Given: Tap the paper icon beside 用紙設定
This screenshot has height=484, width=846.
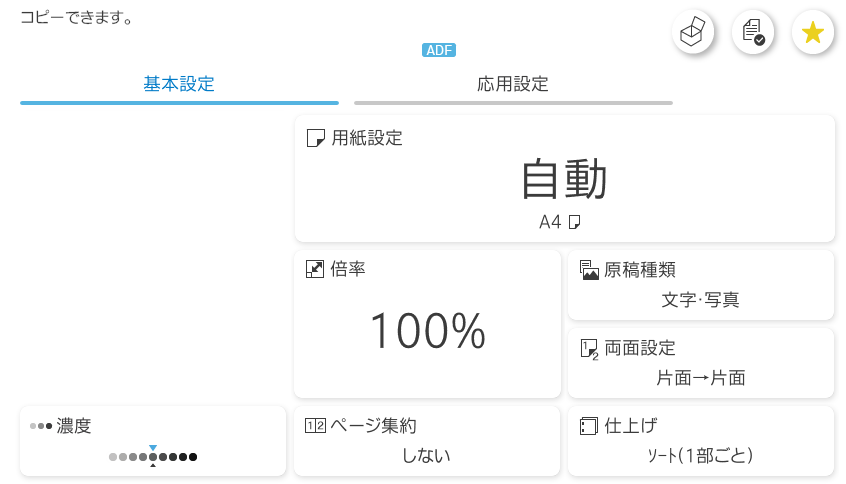Looking at the screenshot, I should pyautogui.click(x=316, y=138).
